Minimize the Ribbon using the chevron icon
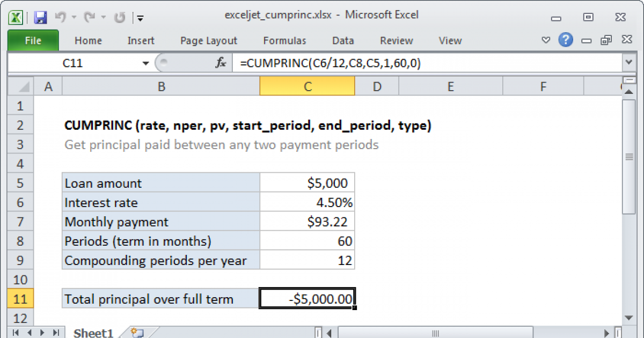644x338 pixels. tap(545, 40)
